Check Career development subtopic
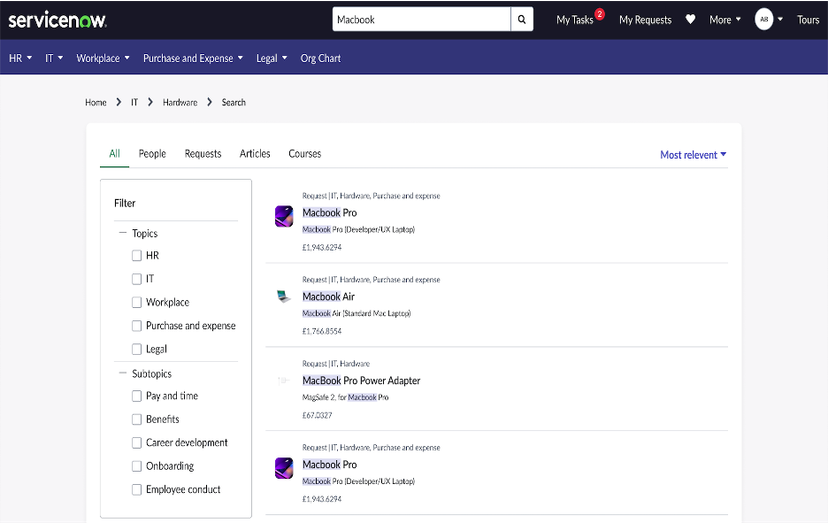This screenshot has height=524, width=828. [x=137, y=443]
